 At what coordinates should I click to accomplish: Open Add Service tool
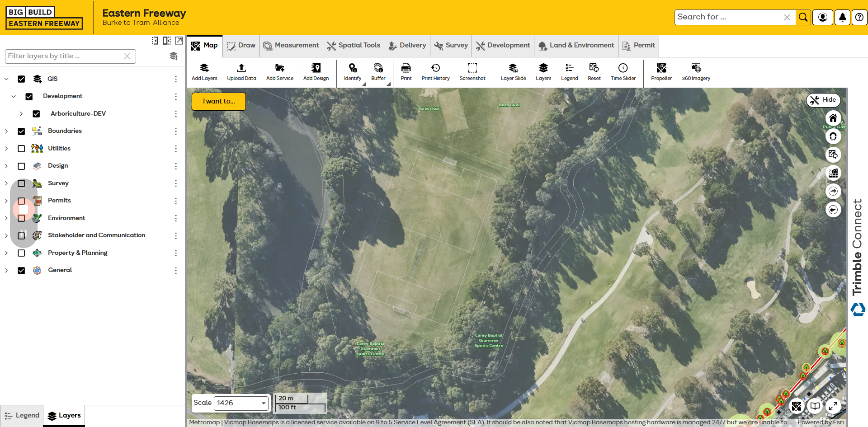coord(280,72)
